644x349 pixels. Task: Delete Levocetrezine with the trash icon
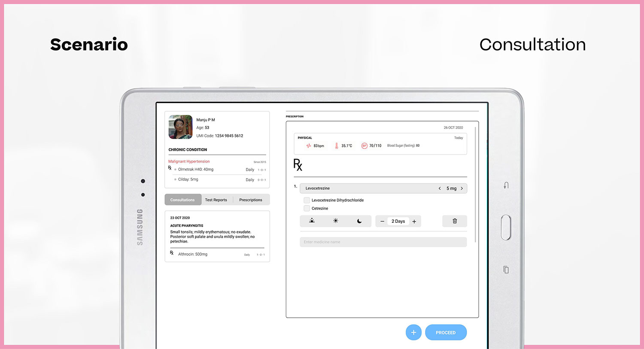coord(455,221)
